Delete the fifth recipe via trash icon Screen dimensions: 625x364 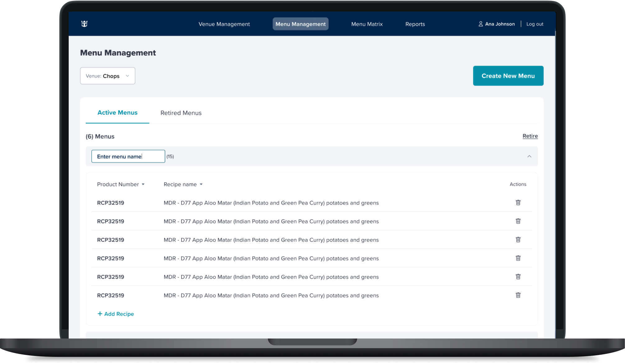coord(518,277)
